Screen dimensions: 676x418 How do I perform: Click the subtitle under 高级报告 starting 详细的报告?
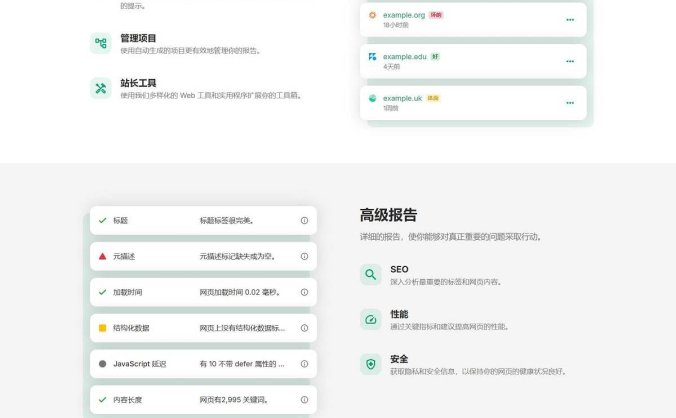coord(451,237)
